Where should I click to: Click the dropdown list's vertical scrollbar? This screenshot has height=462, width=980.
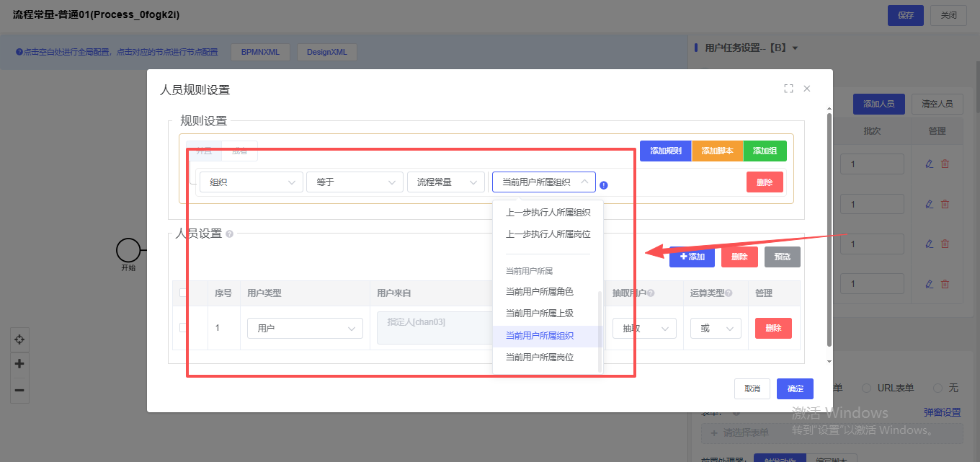[600, 332]
